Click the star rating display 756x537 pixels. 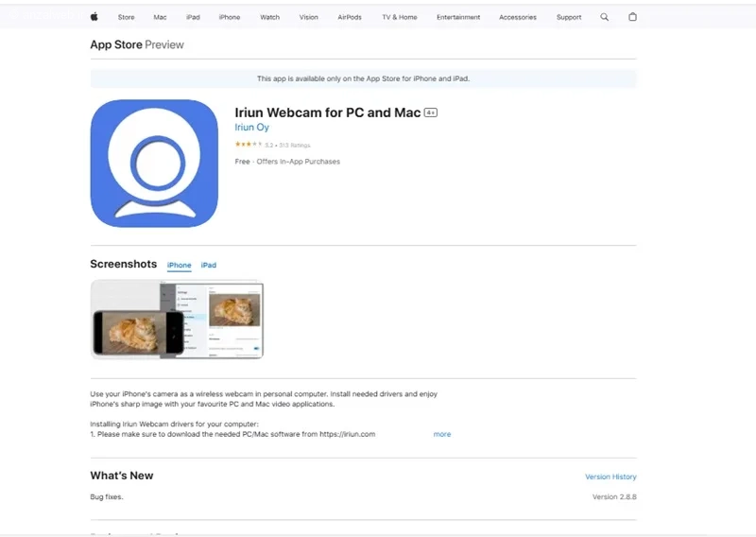[249, 145]
